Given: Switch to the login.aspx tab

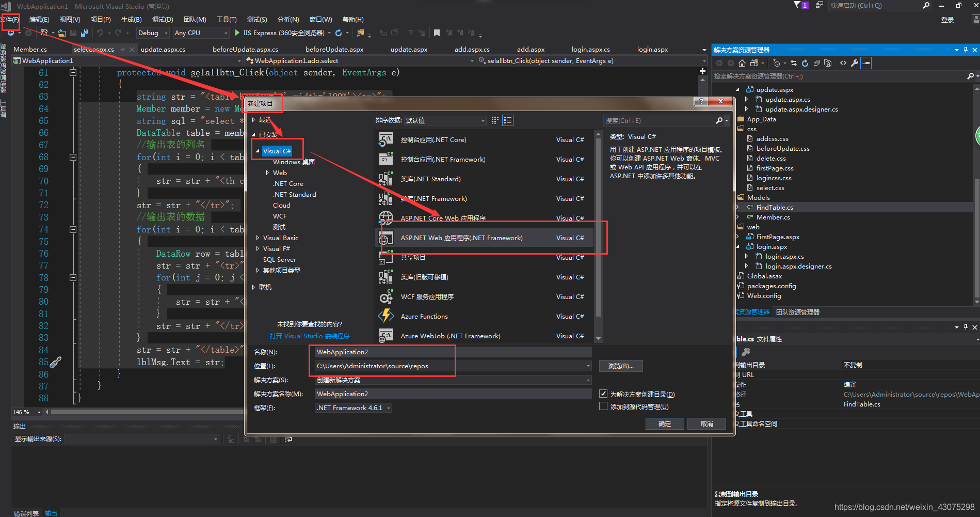Looking at the screenshot, I should pyautogui.click(x=652, y=50).
